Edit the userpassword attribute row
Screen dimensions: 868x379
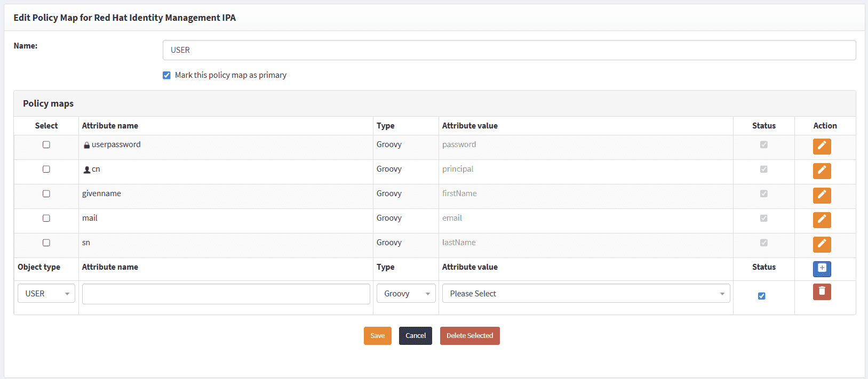822,146
